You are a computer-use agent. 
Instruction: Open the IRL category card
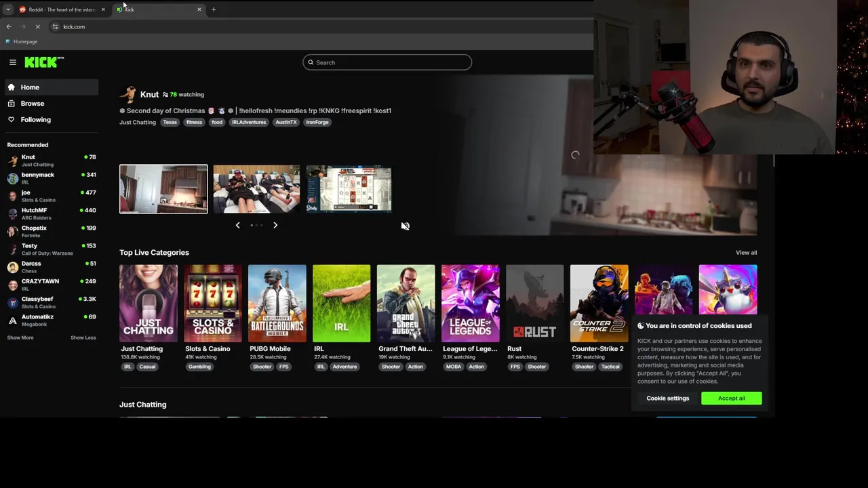342,304
